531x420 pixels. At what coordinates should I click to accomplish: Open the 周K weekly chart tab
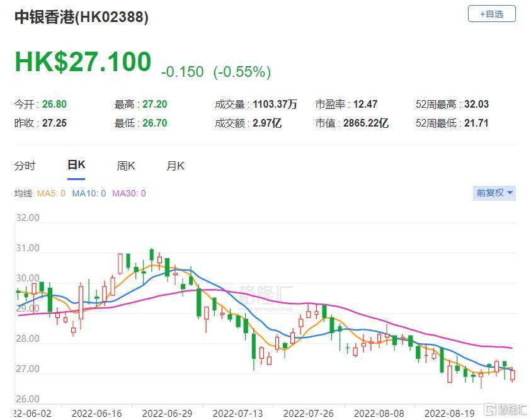126,166
